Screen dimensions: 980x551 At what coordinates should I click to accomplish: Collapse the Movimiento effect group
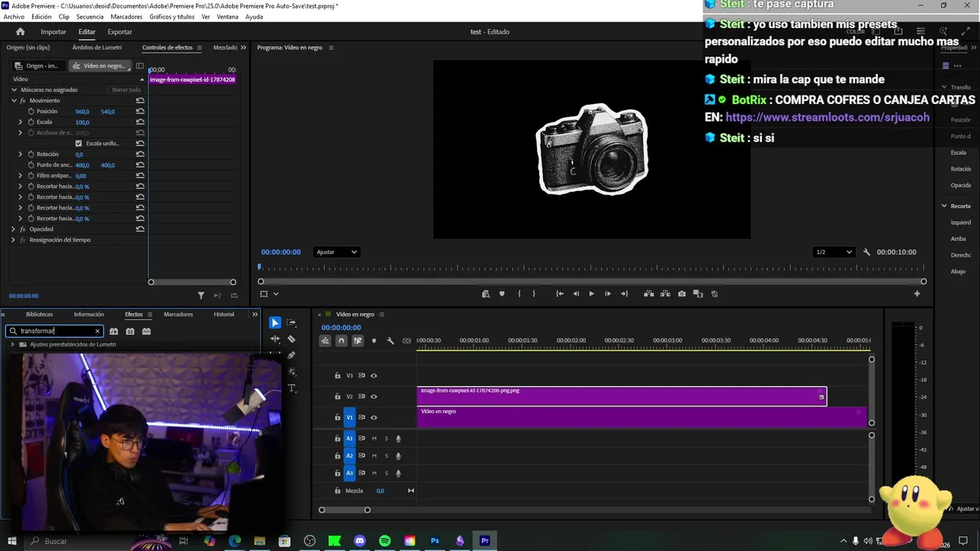pyautogui.click(x=14, y=100)
